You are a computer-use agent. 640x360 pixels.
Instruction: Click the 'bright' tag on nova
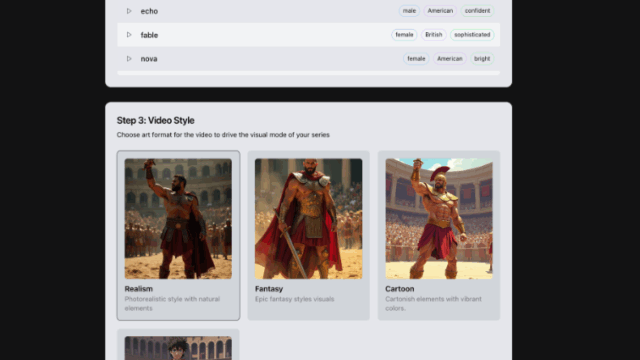pos(482,59)
